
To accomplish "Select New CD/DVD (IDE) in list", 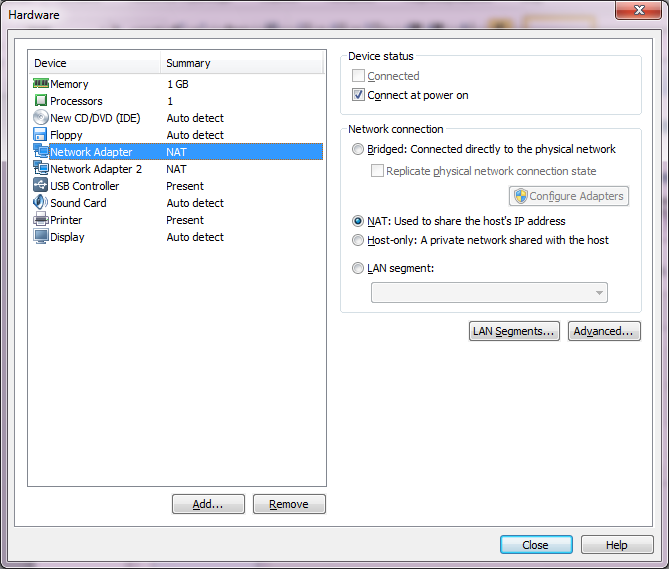I will [95, 118].
